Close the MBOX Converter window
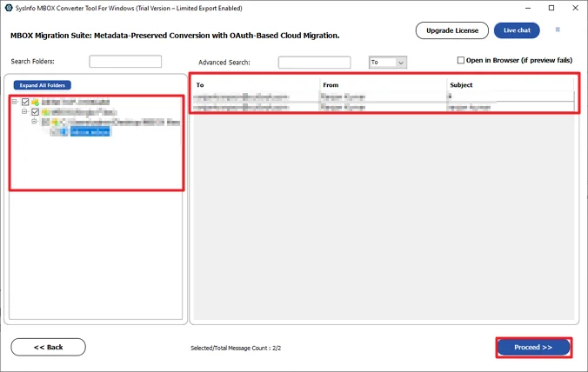 click(x=575, y=8)
